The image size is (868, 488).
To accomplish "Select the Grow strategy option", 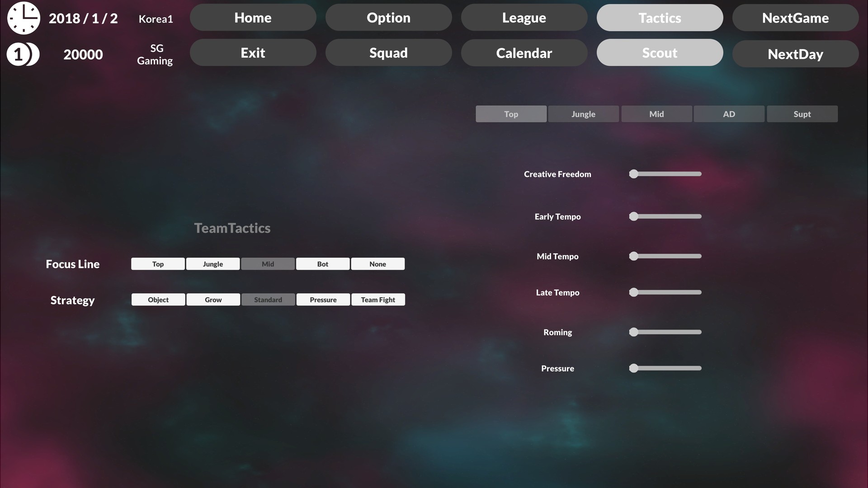I will coord(213,300).
